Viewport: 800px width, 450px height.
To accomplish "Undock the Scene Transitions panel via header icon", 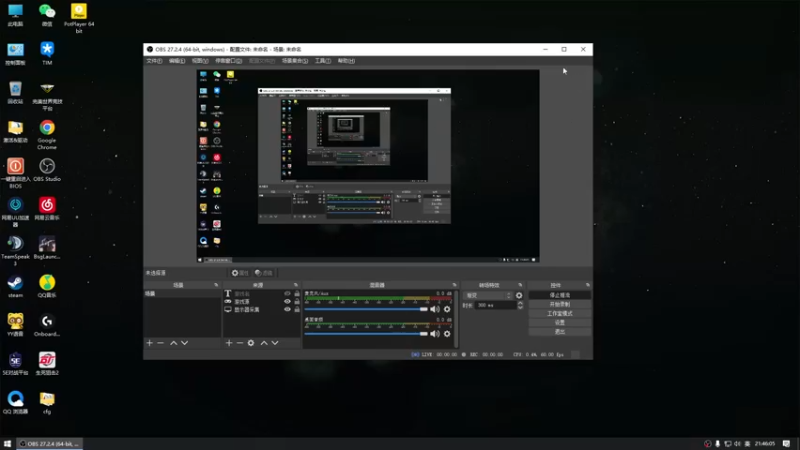I will (x=520, y=285).
